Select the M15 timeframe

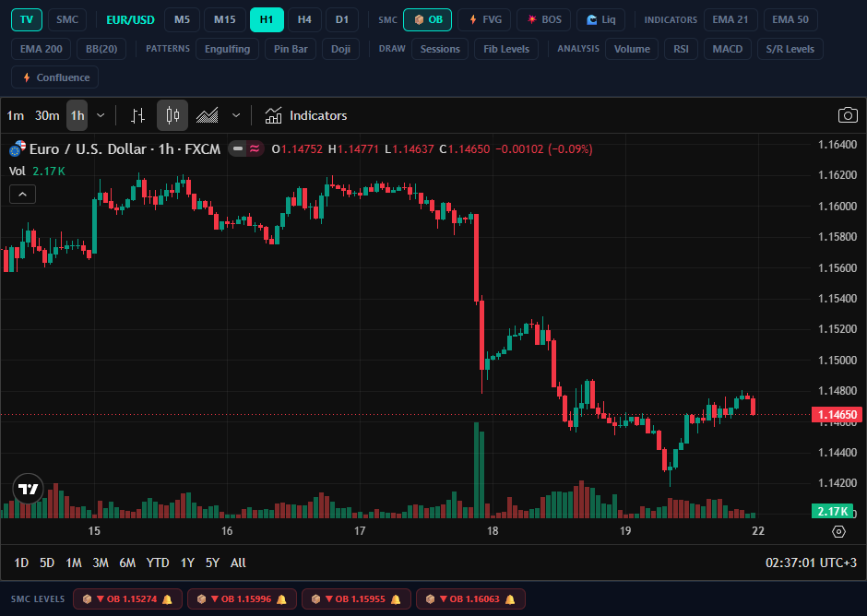click(224, 20)
